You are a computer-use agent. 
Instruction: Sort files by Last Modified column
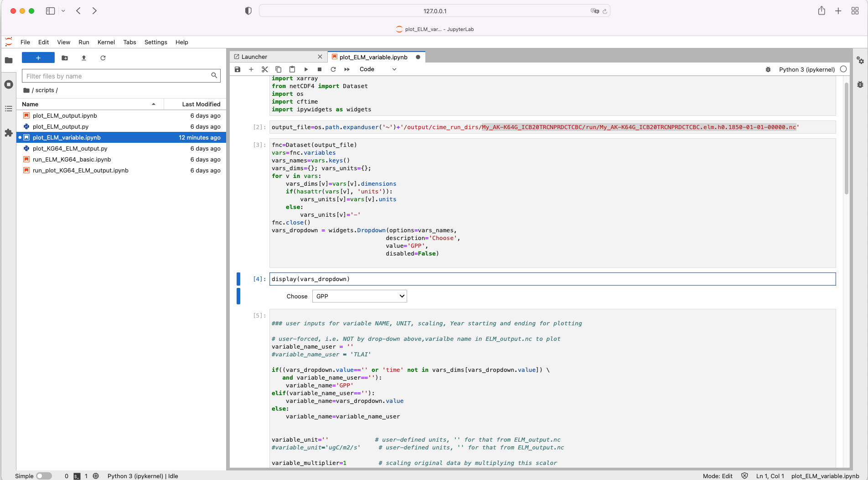[196, 104]
